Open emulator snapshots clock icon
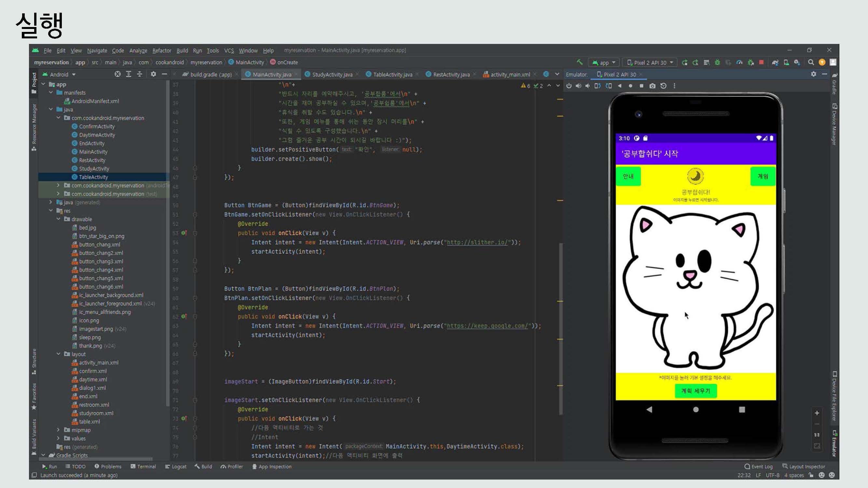This screenshot has height=488, width=868. coord(664,86)
